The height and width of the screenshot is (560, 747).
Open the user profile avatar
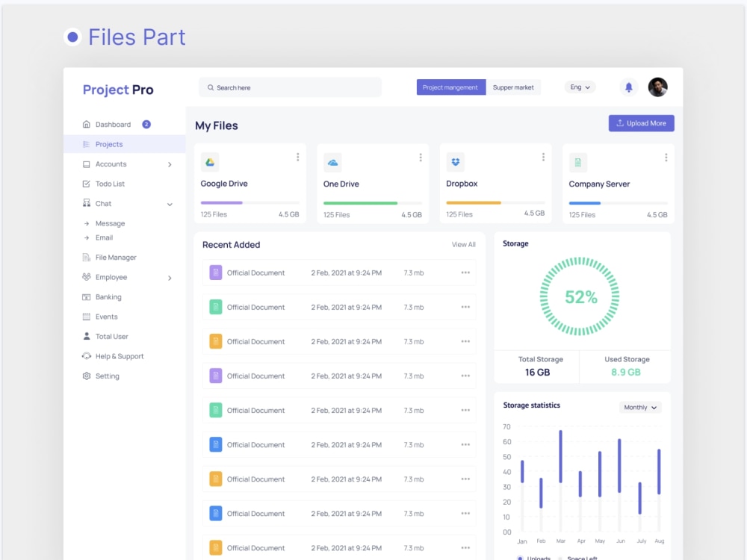(657, 87)
